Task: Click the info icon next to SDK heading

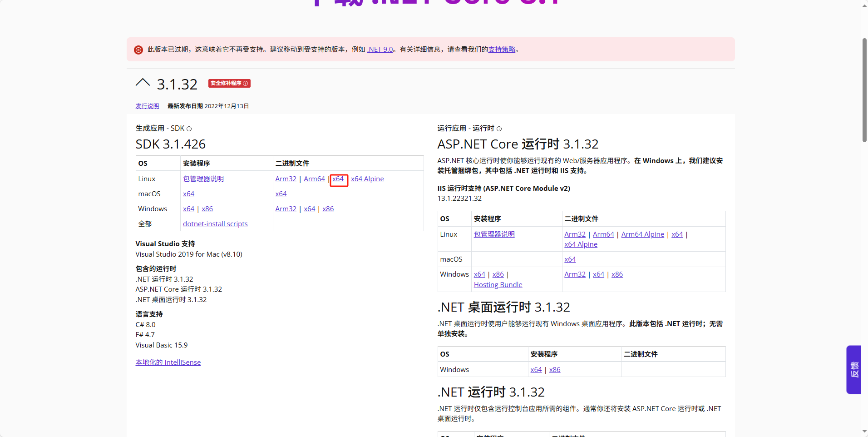Action: (x=189, y=129)
